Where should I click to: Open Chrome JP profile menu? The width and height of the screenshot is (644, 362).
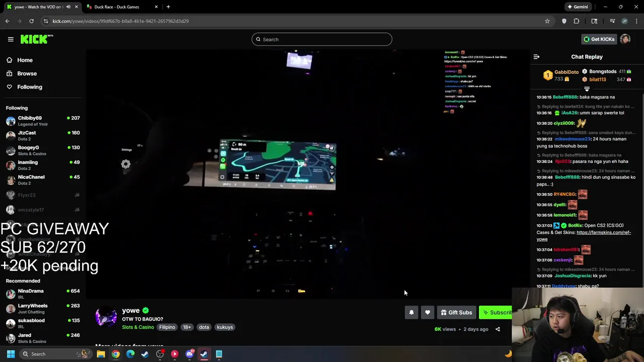click(624, 21)
